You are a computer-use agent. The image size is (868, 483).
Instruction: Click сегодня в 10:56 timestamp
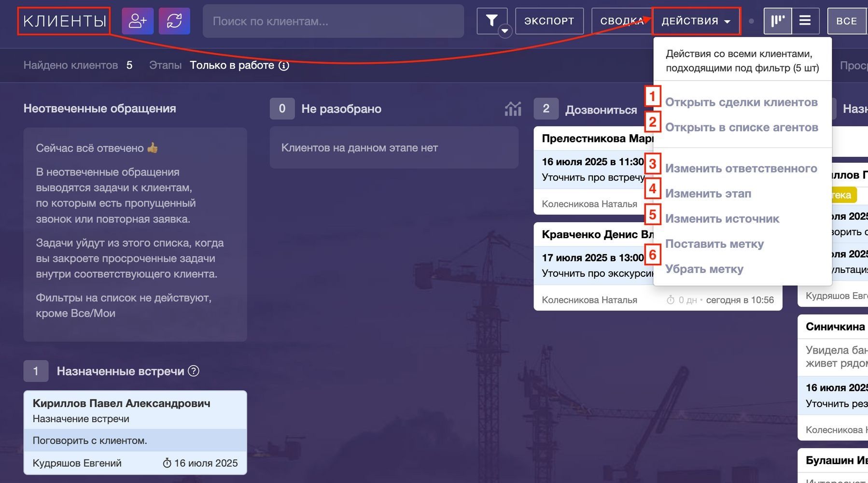[740, 300]
